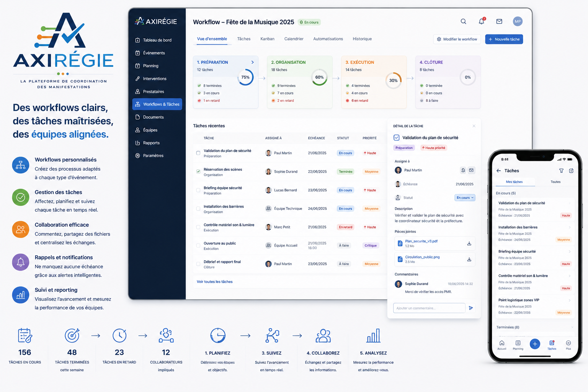Expand the 1. Préparation stage chevron
Image resolution: width=588 pixels, height=392 pixels.
point(252,62)
